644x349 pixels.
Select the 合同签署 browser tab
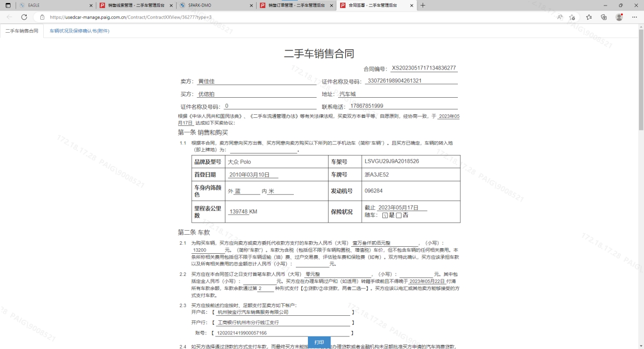coord(377,5)
